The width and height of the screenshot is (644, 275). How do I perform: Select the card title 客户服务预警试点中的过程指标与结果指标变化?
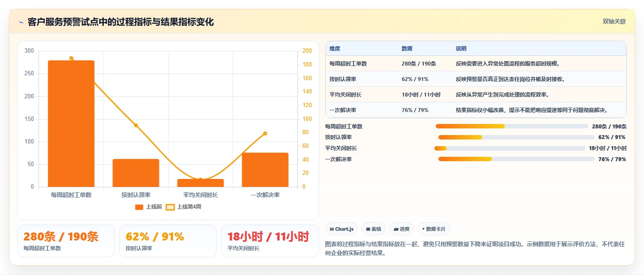121,22
